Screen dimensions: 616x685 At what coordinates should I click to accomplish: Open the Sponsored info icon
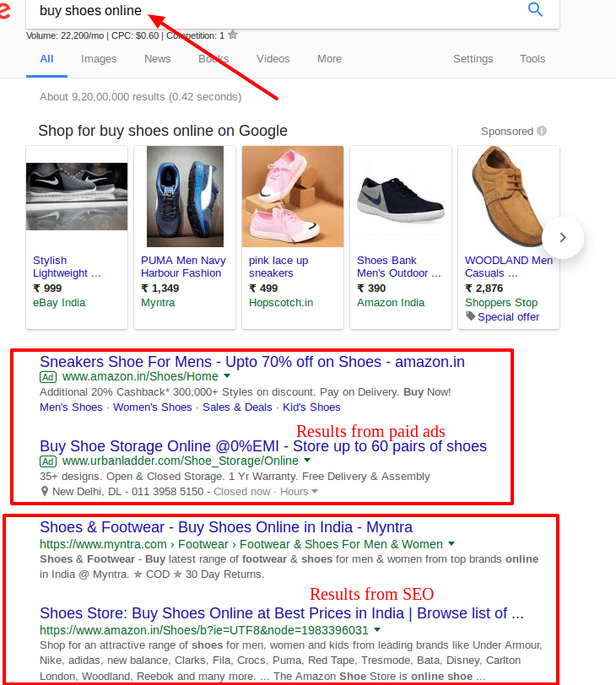click(x=542, y=131)
